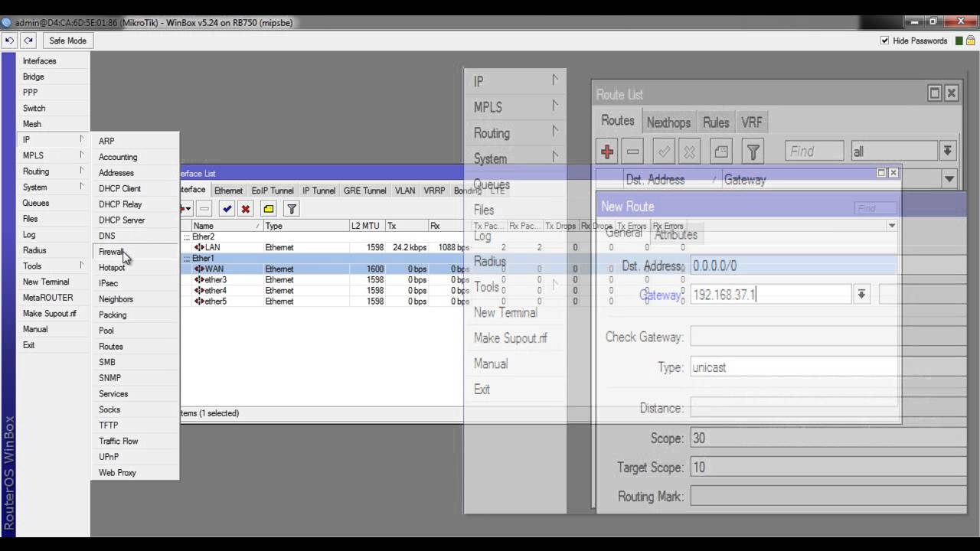Click enable checkmark icon in Route List
This screenshot has width=980, height=551.
664,152
